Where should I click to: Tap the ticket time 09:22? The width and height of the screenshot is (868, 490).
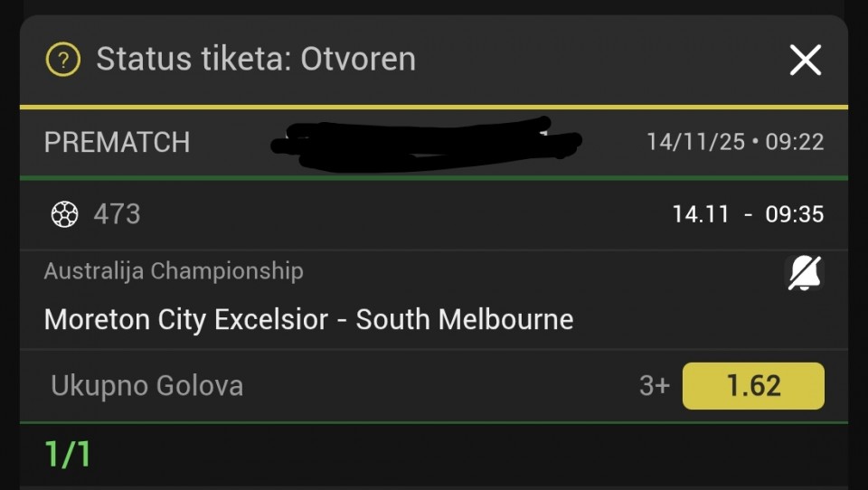[795, 142]
